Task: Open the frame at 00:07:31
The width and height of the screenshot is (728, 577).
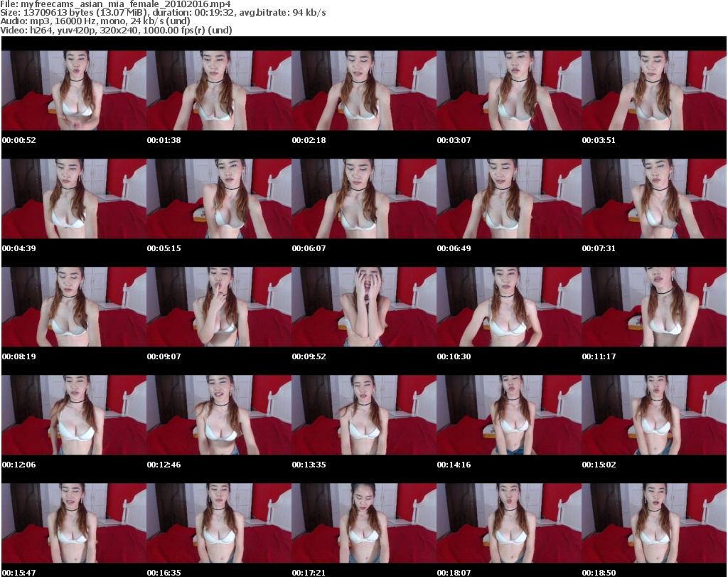Action: click(x=654, y=198)
